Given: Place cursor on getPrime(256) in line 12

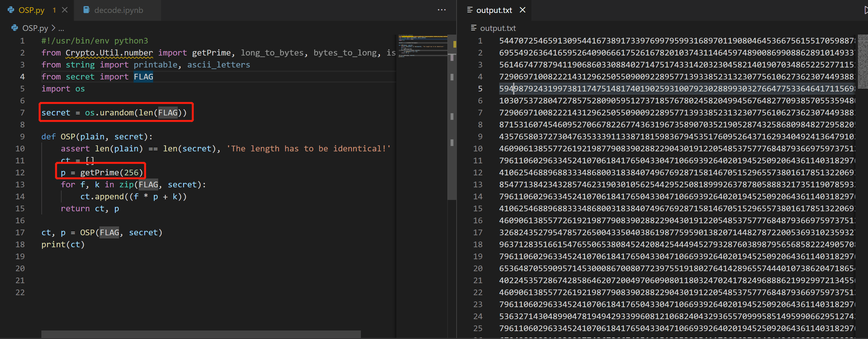Looking at the screenshot, I should click(x=111, y=173).
